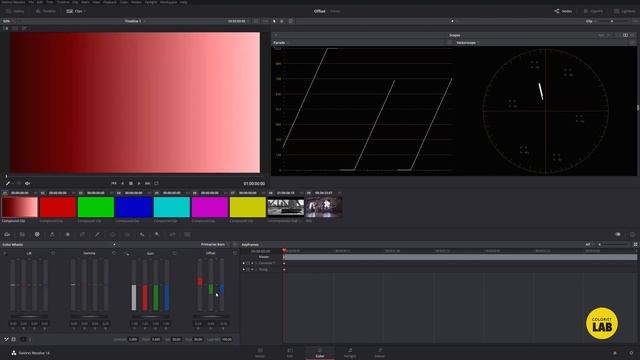
Task: Switch to the Edit page
Action: 289,353
